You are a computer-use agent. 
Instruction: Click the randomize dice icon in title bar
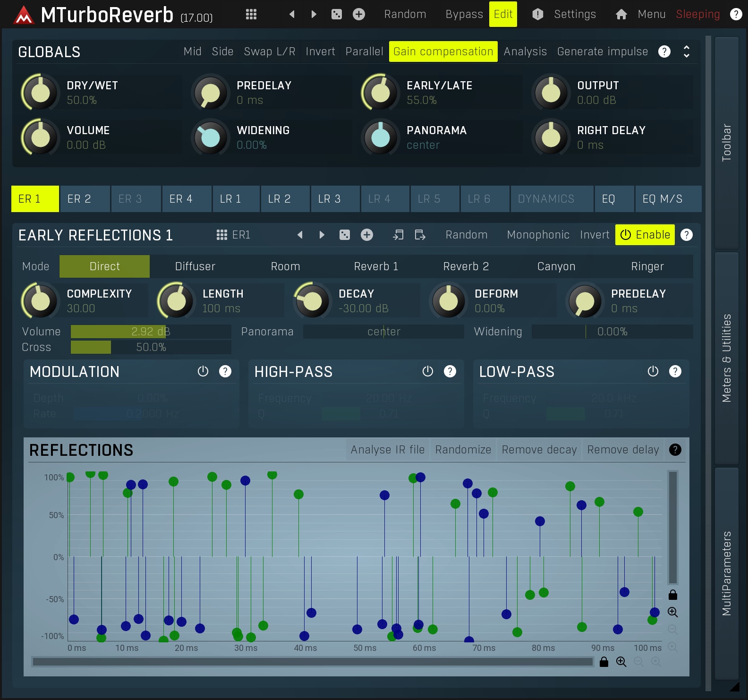(336, 14)
